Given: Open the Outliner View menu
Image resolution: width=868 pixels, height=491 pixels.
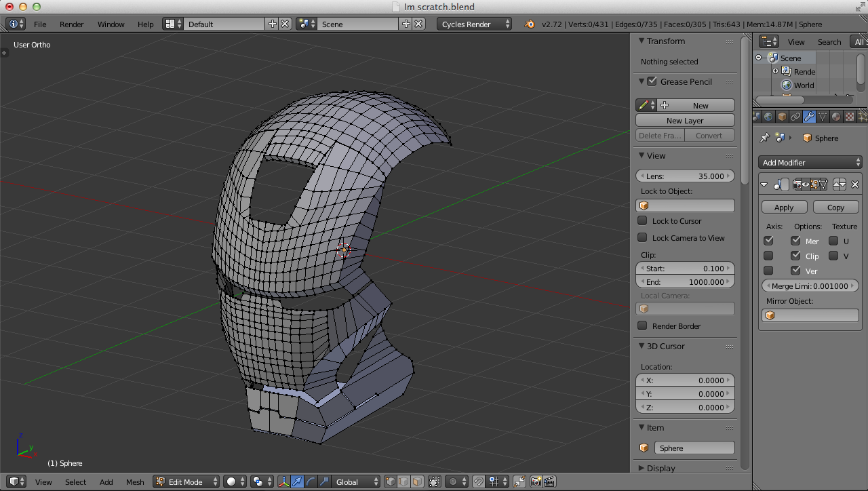Looking at the screenshot, I should [x=796, y=41].
